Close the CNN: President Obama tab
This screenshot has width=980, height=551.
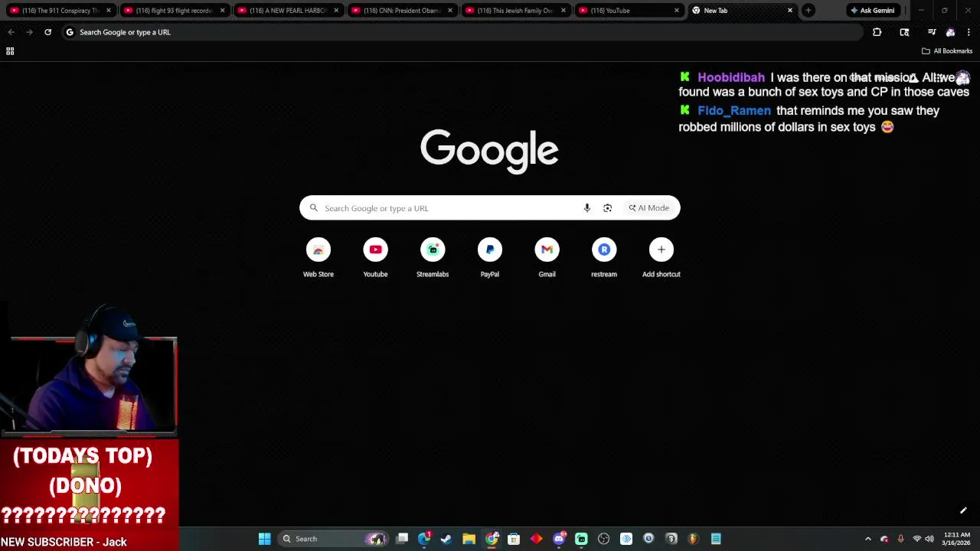click(x=449, y=11)
